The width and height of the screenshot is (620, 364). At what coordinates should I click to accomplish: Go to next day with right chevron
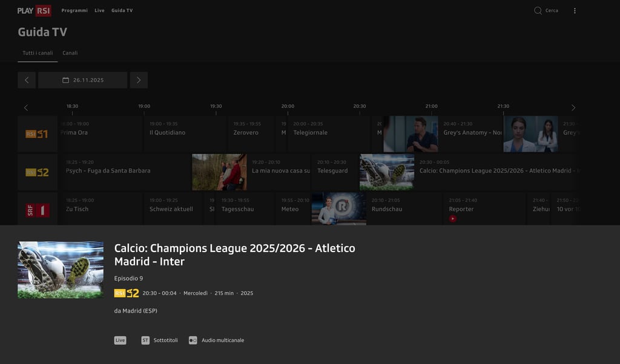pyautogui.click(x=139, y=80)
